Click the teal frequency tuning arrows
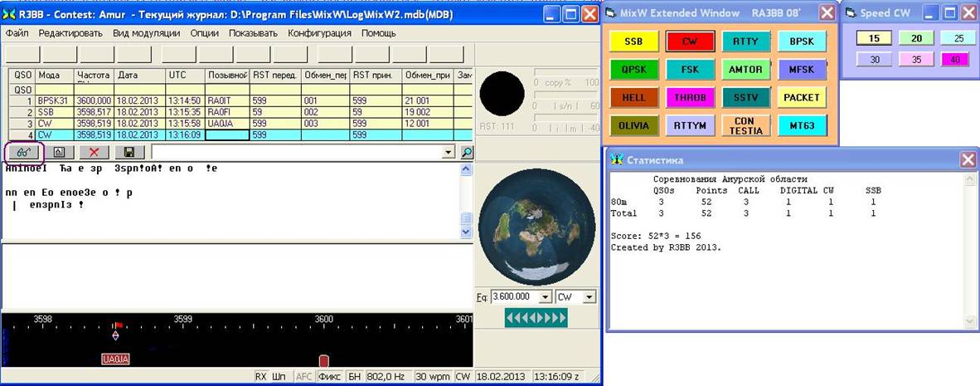Screen dimensions: 980x386 pos(536,318)
